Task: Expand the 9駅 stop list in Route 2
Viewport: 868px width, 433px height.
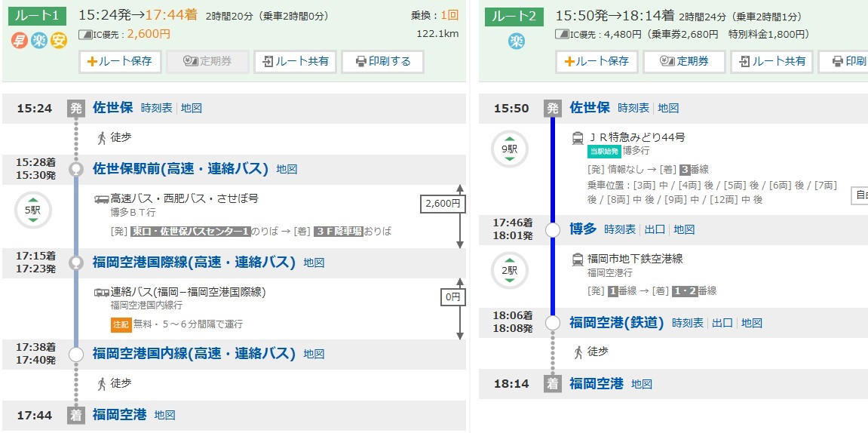Action: [510, 149]
